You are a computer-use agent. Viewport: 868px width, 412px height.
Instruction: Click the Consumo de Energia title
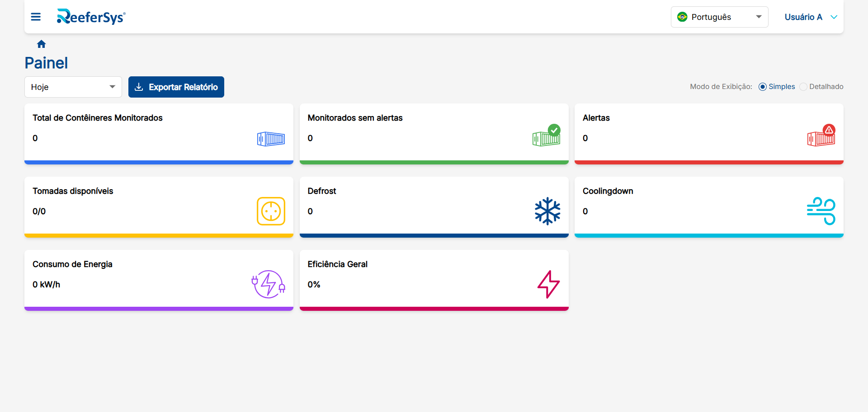[x=72, y=264]
